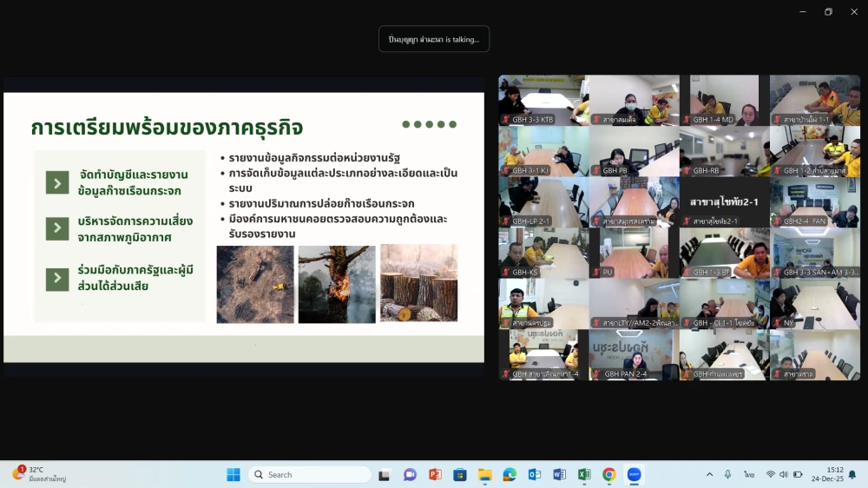Image resolution: width=868 pixels, height=488 pixels.
Task: Select the GBH 3-3 SAN+AM video tile
Action: 815,254
